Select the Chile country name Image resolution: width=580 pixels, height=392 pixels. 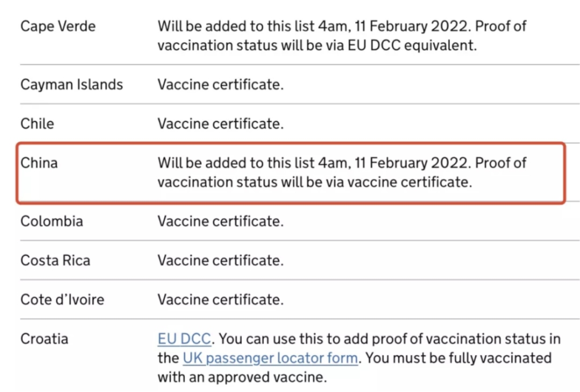tap(38, 124)
